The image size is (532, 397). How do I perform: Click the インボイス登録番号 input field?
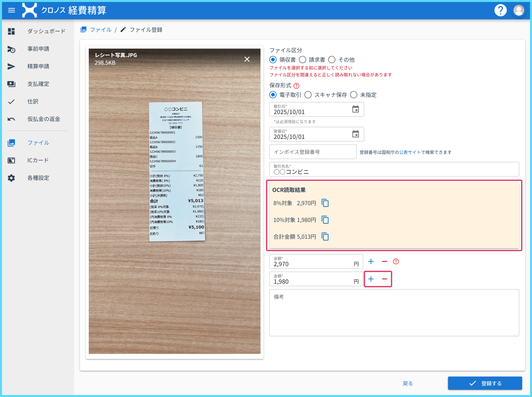(313, 152)
